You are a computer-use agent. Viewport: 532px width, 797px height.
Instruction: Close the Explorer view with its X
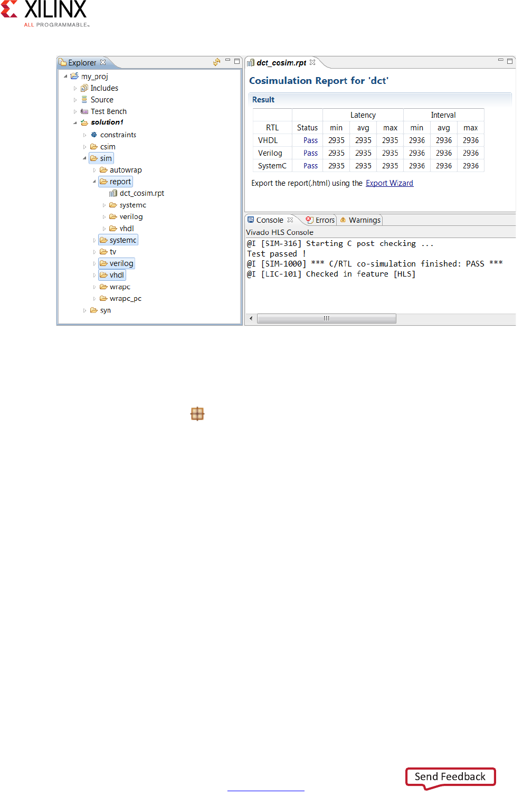coord(103,62)
